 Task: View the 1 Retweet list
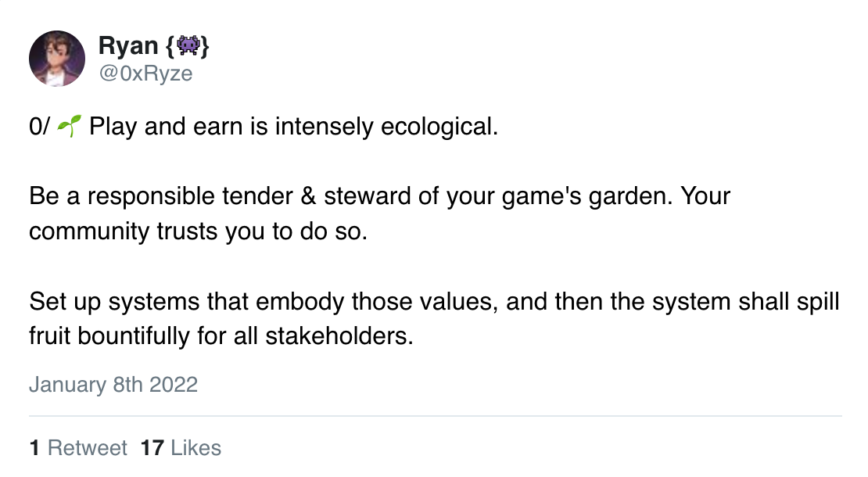click(78, 447)
